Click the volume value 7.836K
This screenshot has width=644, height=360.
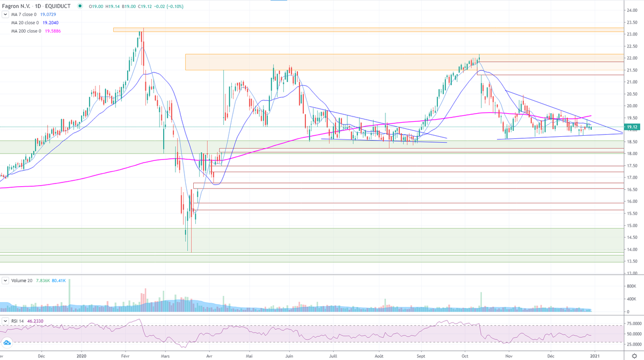[43, 281]
